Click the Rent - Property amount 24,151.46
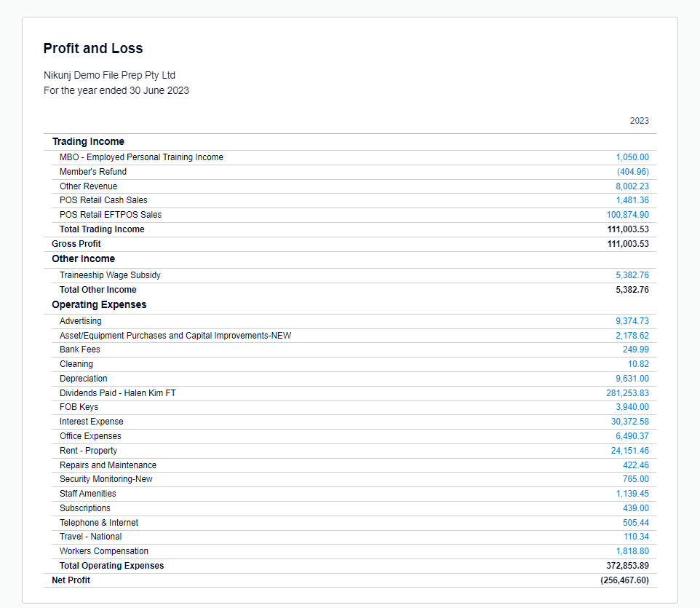The width and height of the screenshot is (700, 608). (630, 451)
